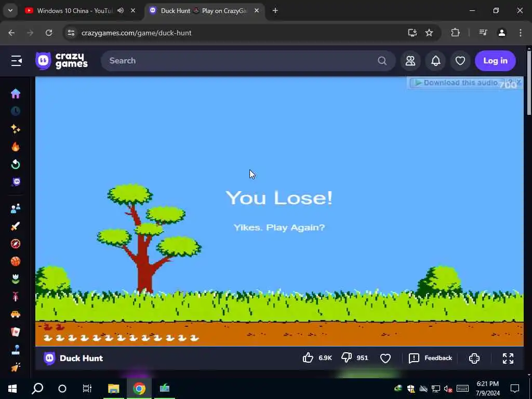Open the friends icon in header
This screenshot has height=399, width=532.
click(x=410, y=61)
